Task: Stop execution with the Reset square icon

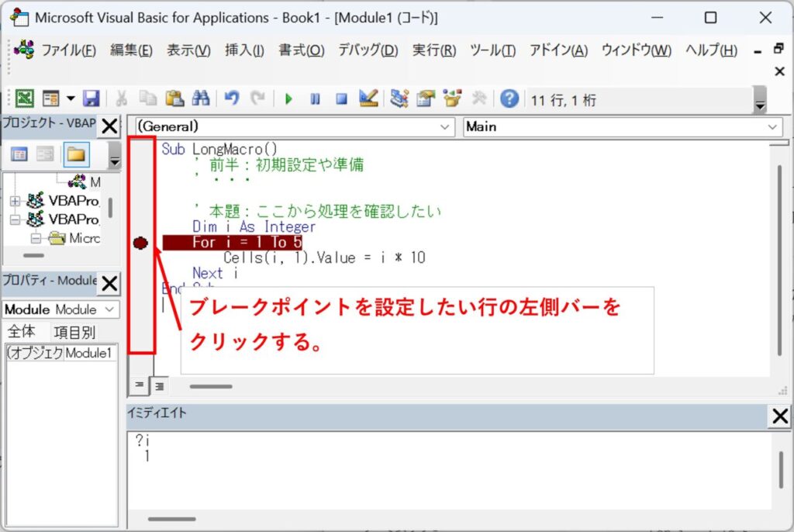Action: [x=342, y=98]
